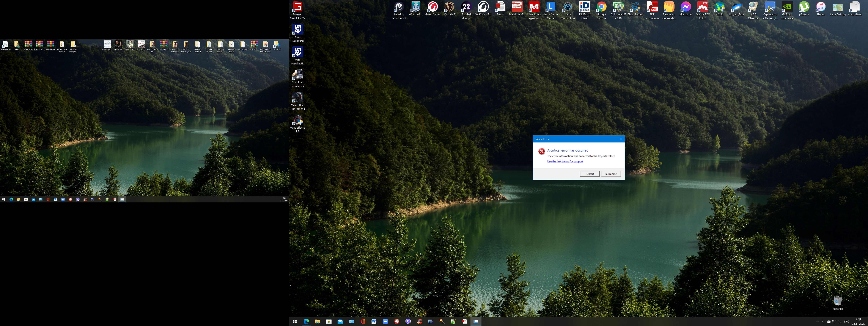Open музыка с телефона folder
868x326 pixels.
[73, 47]
